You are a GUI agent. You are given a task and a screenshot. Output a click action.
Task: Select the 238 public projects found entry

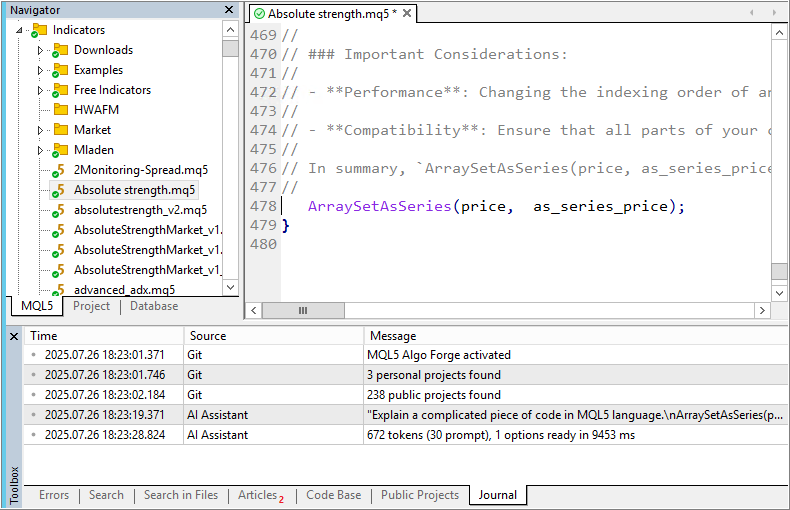406,395
